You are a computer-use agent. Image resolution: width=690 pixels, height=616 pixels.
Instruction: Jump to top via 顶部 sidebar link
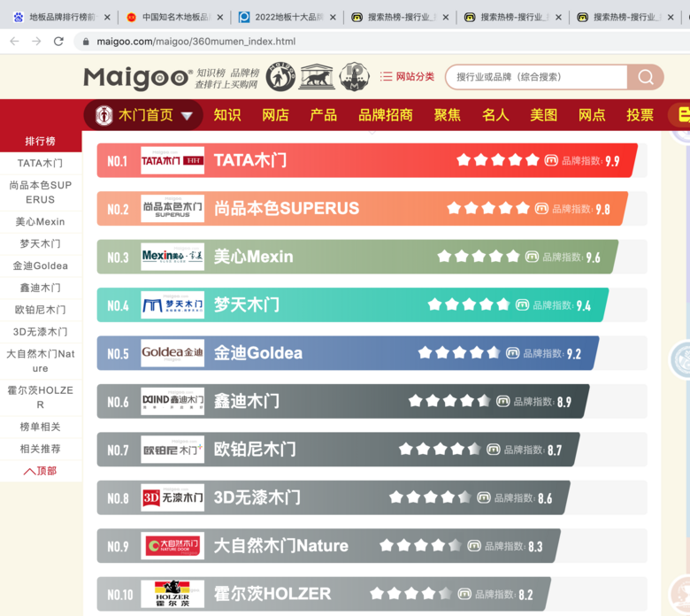click(x=41, y=471)
